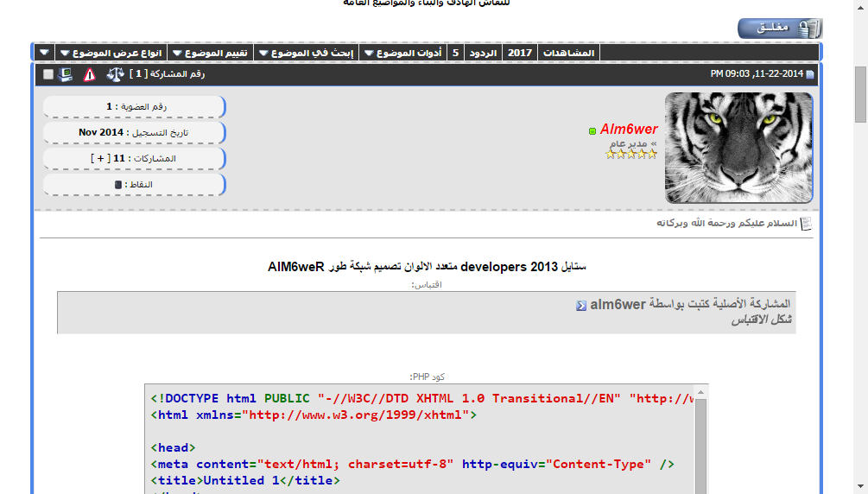
Task: Click the views count 2017
Action: coord(520,53)
